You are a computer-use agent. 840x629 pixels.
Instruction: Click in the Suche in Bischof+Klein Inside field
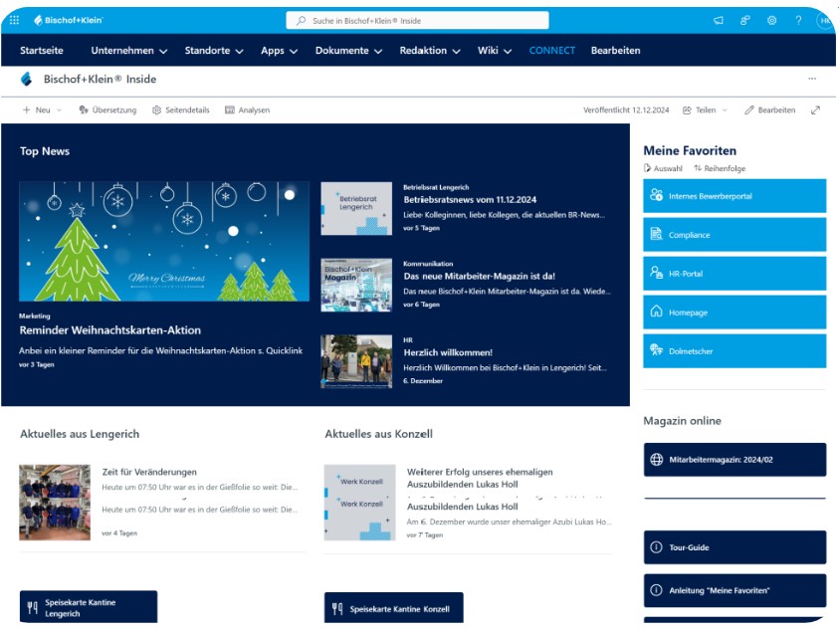[x=417, y=20]
